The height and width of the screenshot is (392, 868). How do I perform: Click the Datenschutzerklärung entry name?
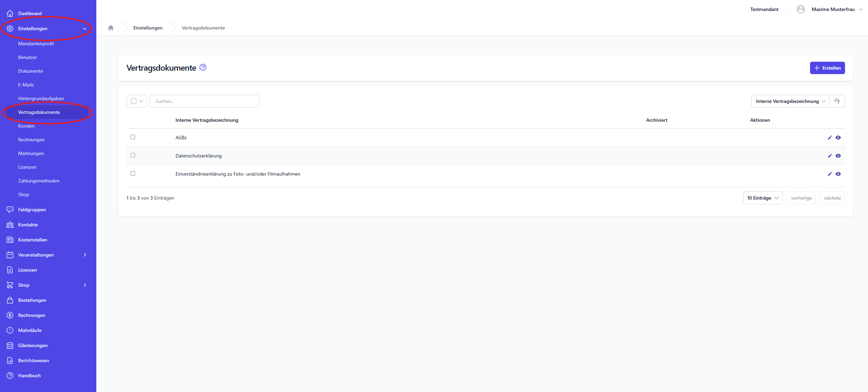[x=198, y=156]
